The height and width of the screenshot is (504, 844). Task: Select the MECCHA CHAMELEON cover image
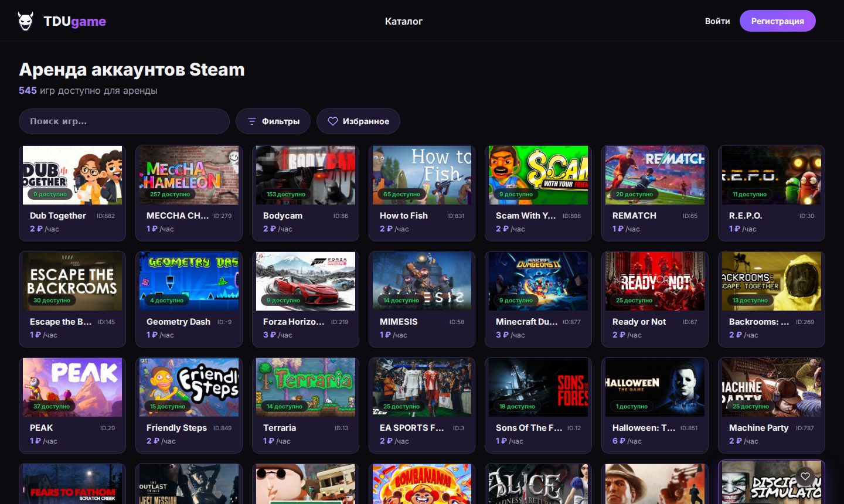tap(189, 175)
